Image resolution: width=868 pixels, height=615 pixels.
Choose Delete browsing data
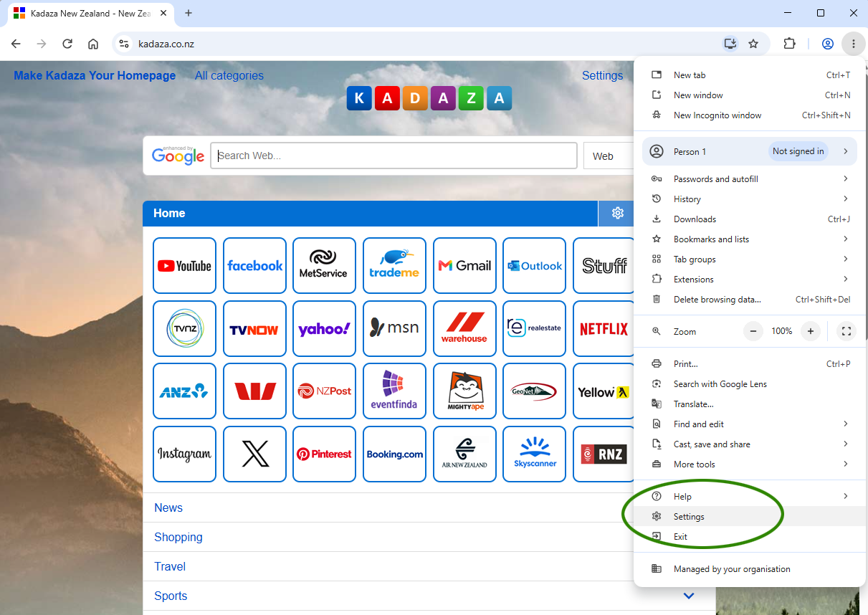tap(750, 300)
